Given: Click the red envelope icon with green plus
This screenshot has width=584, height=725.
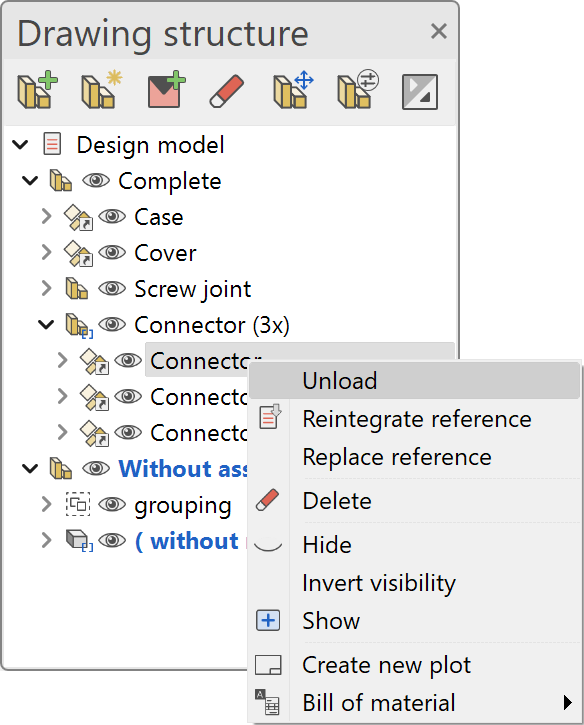Looking at the screenshot, I should click(x=166, y=90).
